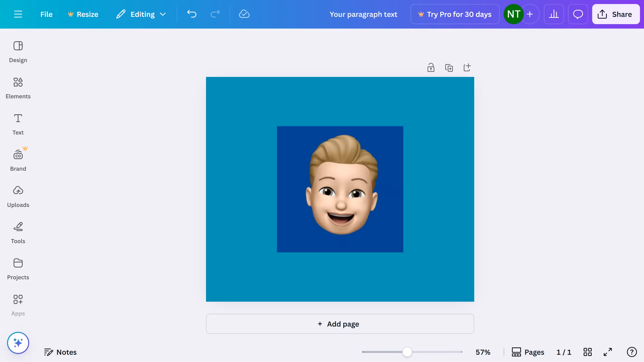Open the grid view of pages
The width and height of the screenshot is (644, 362).
point(588,352)
